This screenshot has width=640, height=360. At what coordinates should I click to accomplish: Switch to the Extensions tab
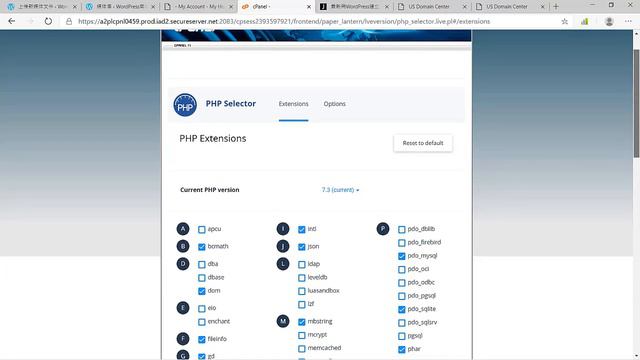tap(293, 104)
